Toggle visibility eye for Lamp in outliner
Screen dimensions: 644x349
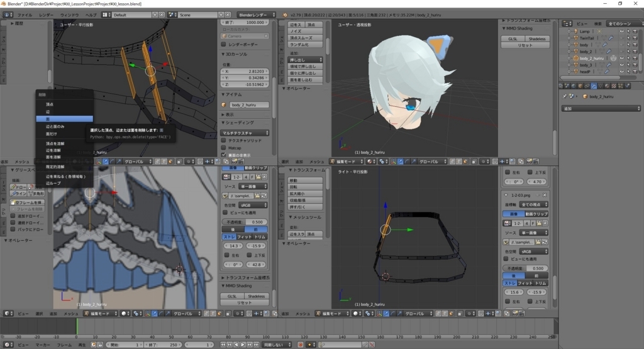point(621,31)
